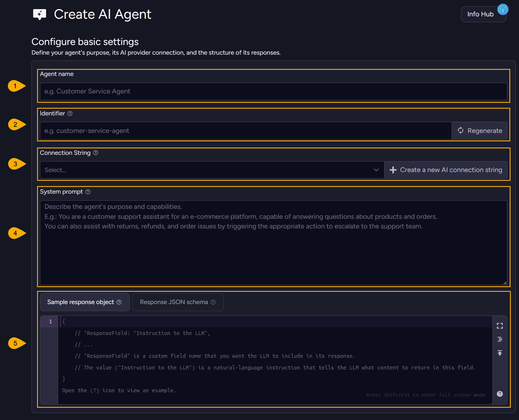Viewport: 519px width, 420px height.
Task: Click the Sample response object help icon
Action: pyautogui.click(x=119, y=302)
